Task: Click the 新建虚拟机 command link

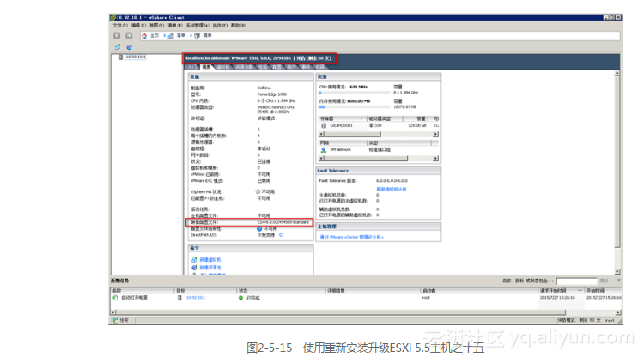Action: (210, 260)
